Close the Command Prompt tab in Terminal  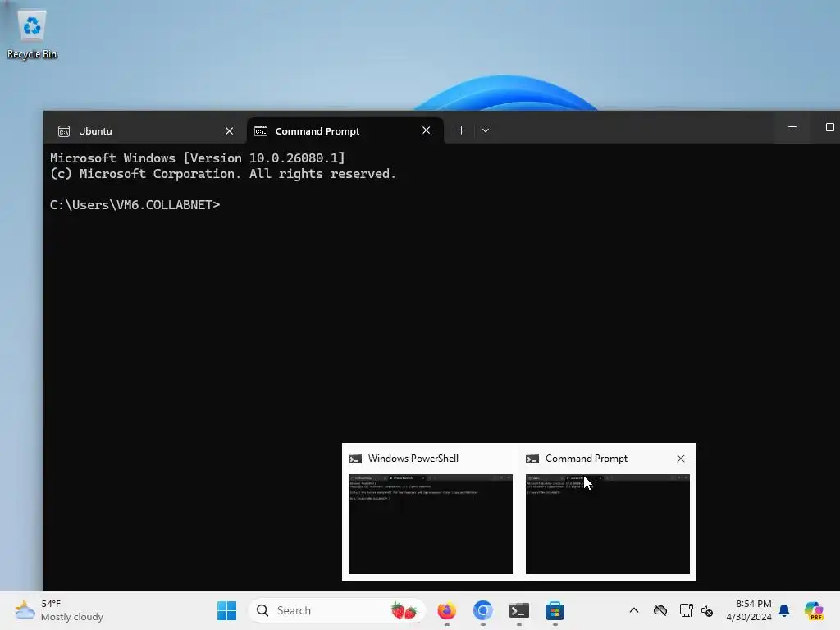426,130
